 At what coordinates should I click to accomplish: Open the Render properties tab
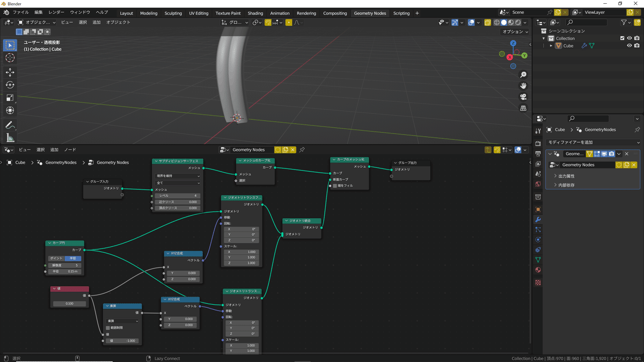pos(538,144)
